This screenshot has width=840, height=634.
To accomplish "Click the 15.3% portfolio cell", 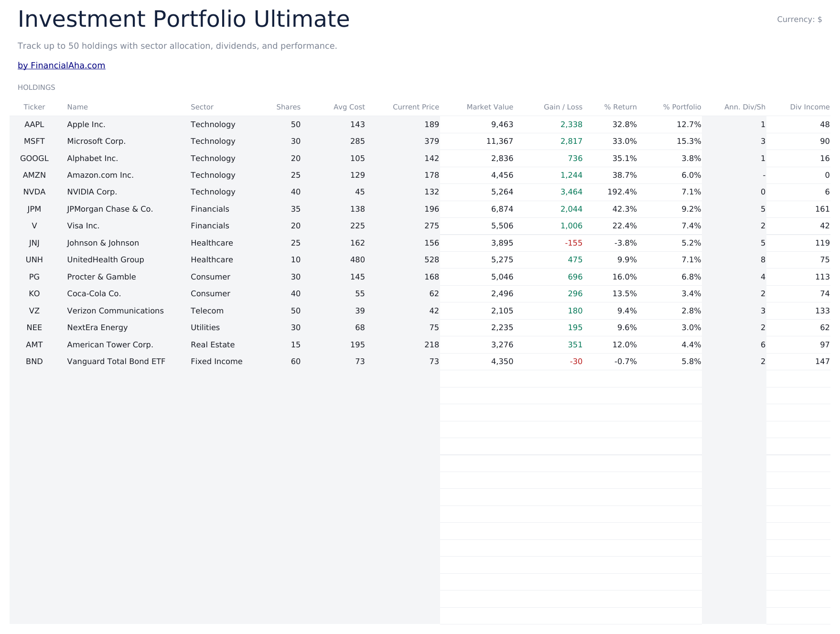I will pyautogui.click(x=689, y=141).
